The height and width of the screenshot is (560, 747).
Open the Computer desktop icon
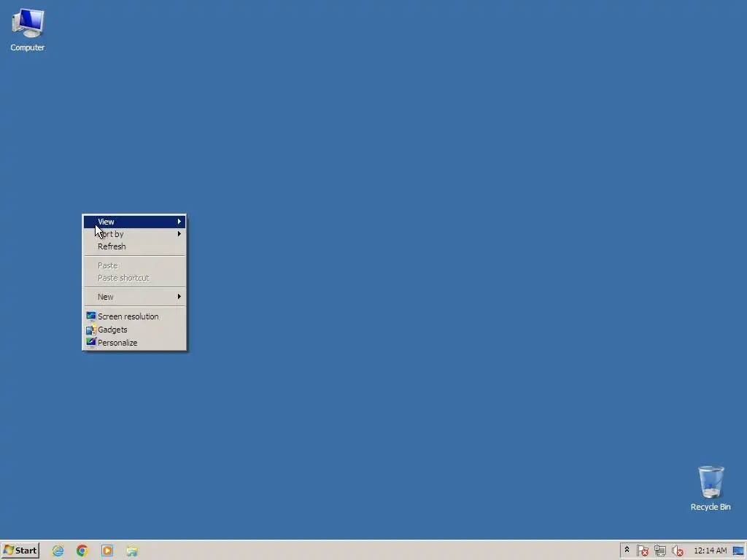point(28,29)
